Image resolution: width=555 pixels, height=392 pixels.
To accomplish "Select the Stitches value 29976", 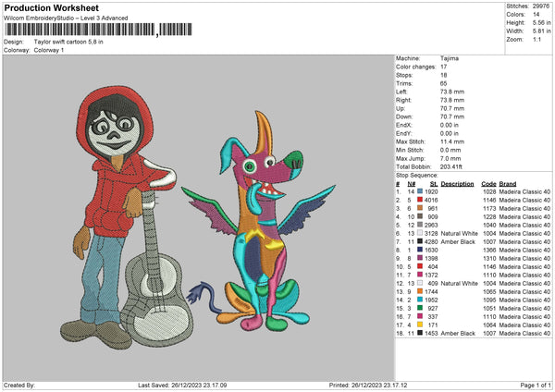I will click(x=541, y=6).
